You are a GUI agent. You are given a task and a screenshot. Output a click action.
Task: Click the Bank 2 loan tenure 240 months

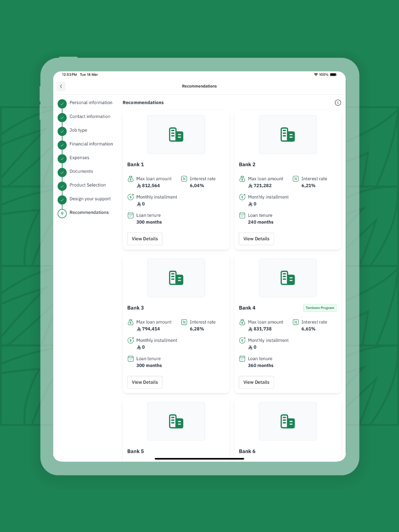261,222
